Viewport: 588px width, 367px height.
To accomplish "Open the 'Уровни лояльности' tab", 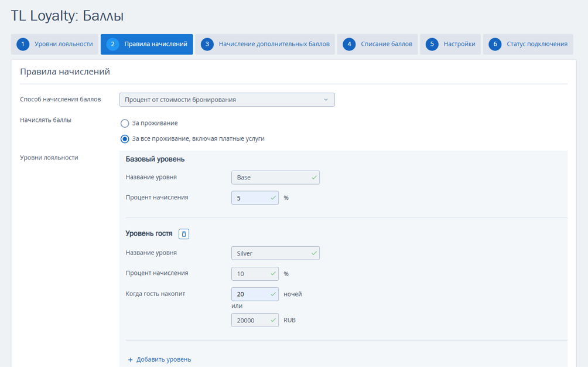I will 54,45.
